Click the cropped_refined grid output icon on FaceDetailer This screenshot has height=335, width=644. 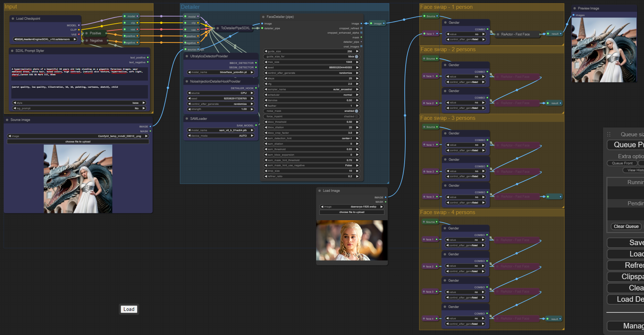pos(361,28)
